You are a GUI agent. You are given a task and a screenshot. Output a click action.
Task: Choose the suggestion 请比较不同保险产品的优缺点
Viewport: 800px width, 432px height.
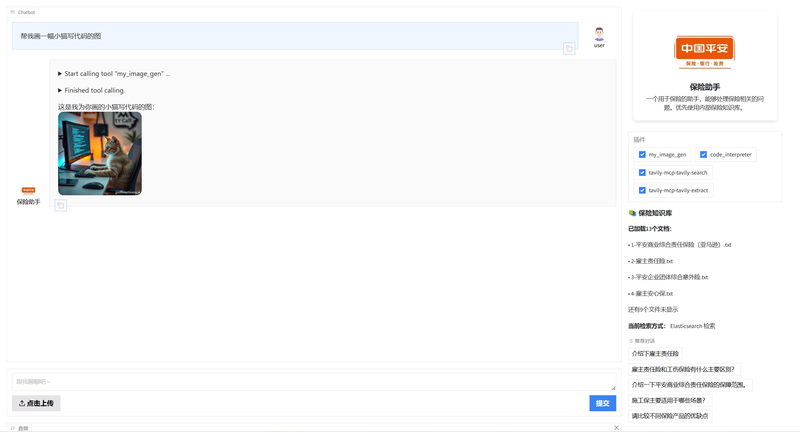[x=670, y=415]
